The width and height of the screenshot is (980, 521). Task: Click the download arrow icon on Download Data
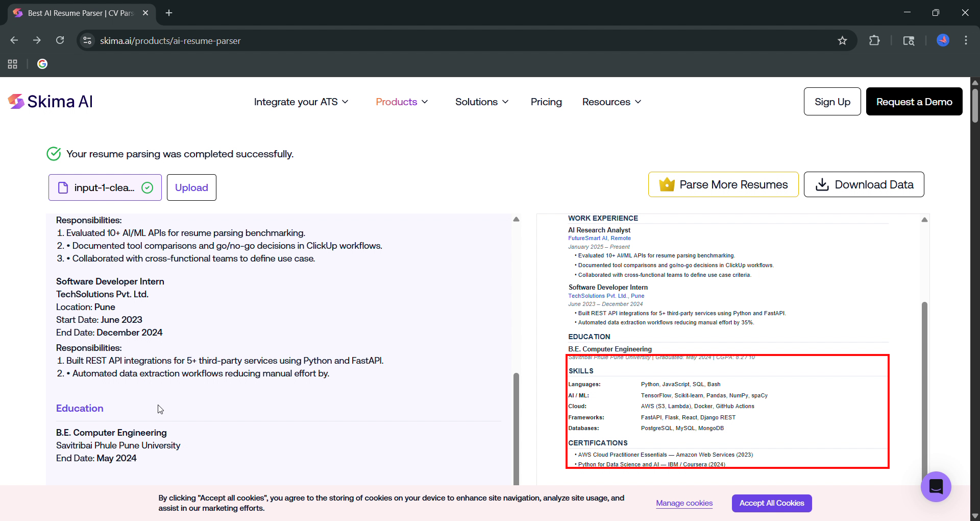822,184
